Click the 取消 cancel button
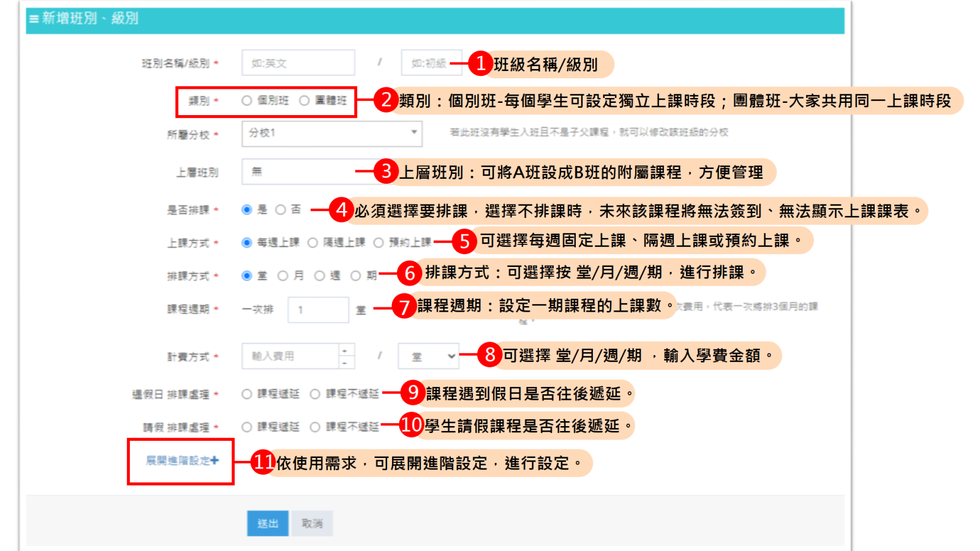The width and height of the screenshot is (980, 551). [312, 523]
